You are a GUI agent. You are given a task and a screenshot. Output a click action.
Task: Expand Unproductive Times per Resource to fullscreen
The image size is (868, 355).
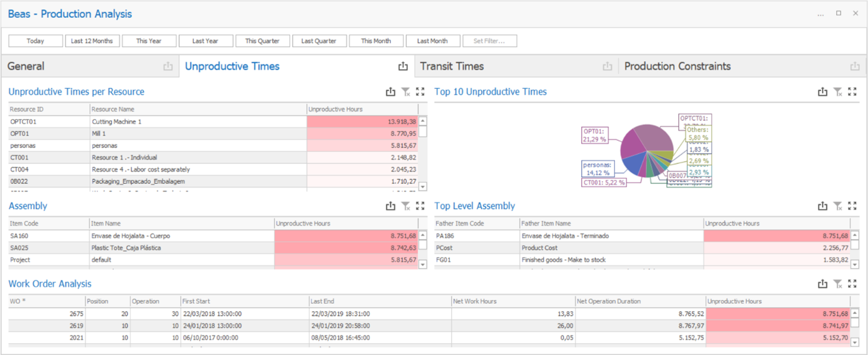click(x=420, y=91)
